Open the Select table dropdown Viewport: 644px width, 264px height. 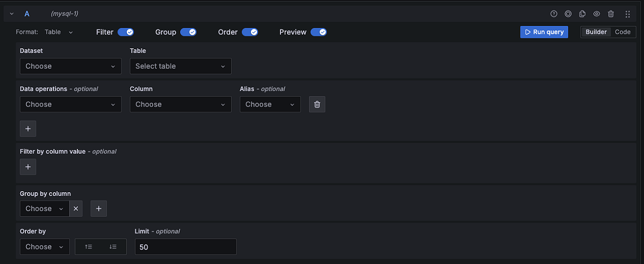click(181, 66)
